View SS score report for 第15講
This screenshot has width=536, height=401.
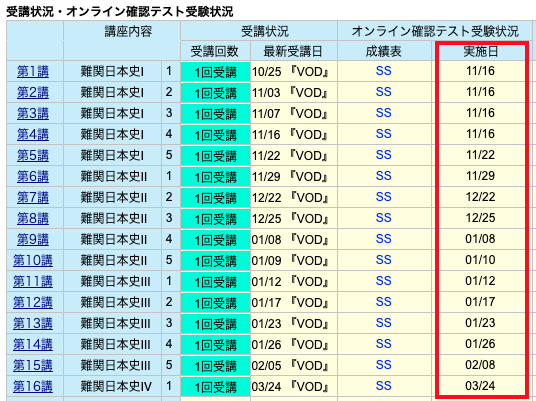(x=384, y=365)
